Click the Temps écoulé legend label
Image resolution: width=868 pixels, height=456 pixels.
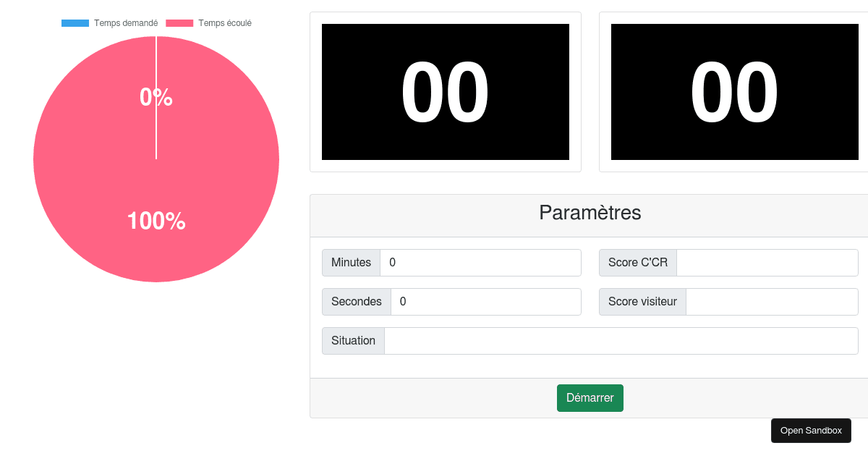tap(225, 23)
